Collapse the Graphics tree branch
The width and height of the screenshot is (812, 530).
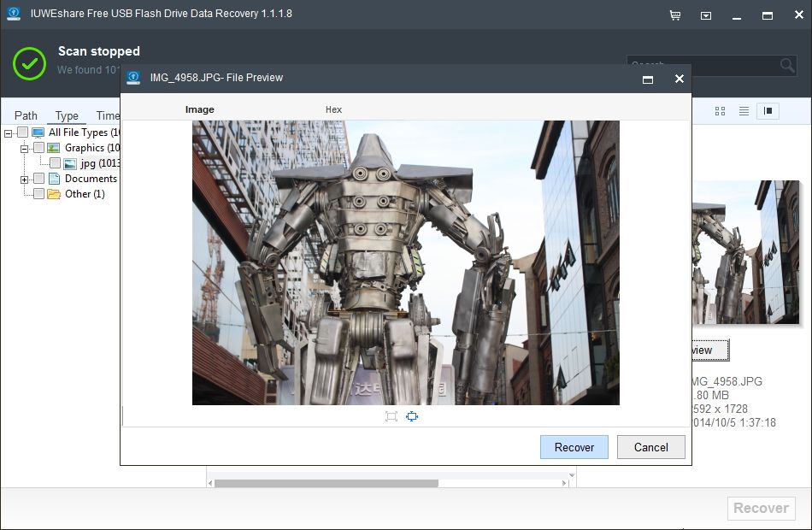click(x=24, y=147)
